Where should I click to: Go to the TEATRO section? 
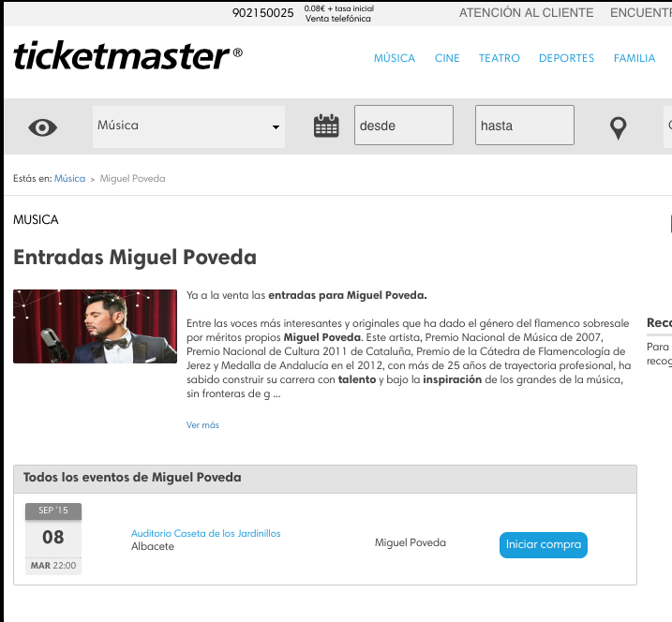point(500,58)
